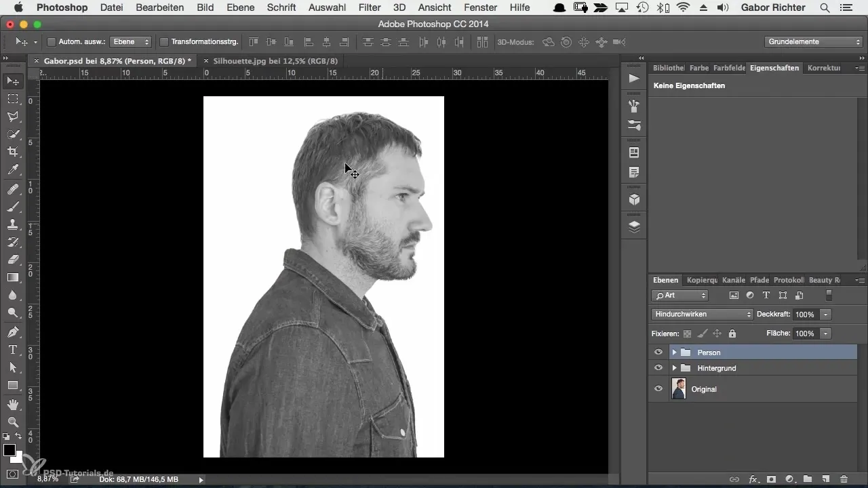Viewport: 868px width, 488px height.
Task: Add an adjustment layer icon
Action: (x=789, y=479)
